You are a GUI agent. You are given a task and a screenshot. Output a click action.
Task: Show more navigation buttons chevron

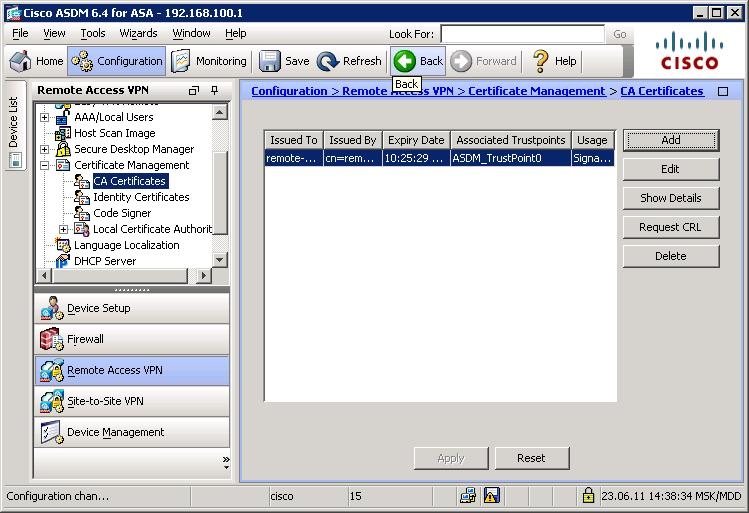pyautogui.click(x=225, y=462)
